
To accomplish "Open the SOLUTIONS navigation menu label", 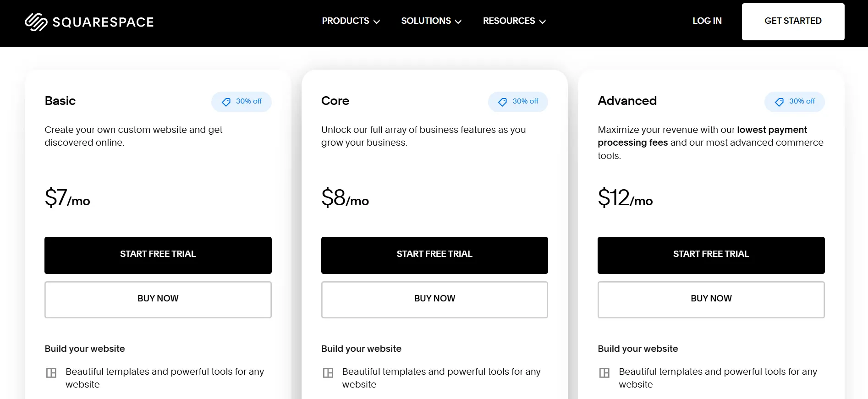I will click(426, 21).
